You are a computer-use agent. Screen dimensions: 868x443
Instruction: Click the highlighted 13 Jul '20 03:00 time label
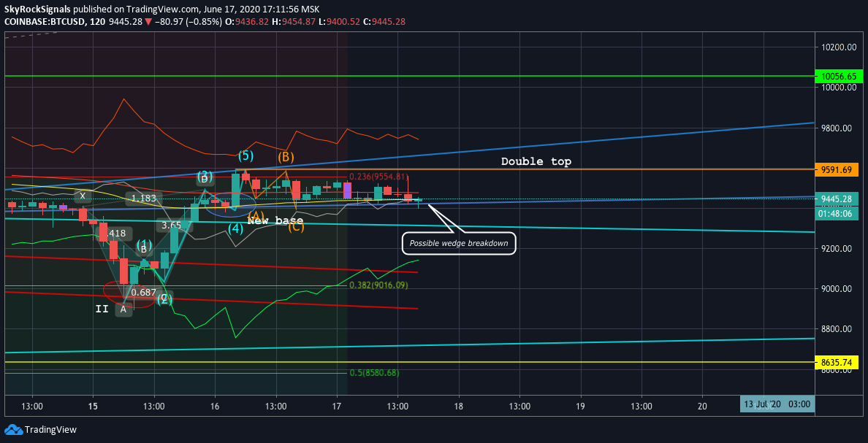tap(778, 404)
